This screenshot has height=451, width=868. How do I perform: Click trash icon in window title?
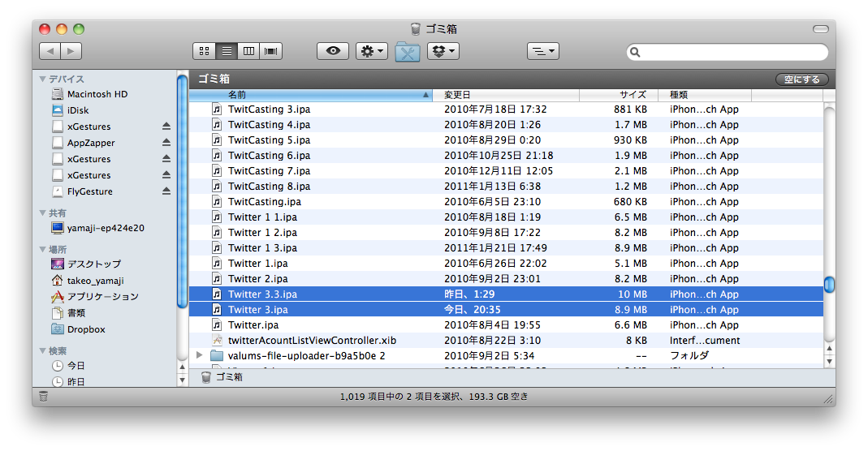coord(415,28)
